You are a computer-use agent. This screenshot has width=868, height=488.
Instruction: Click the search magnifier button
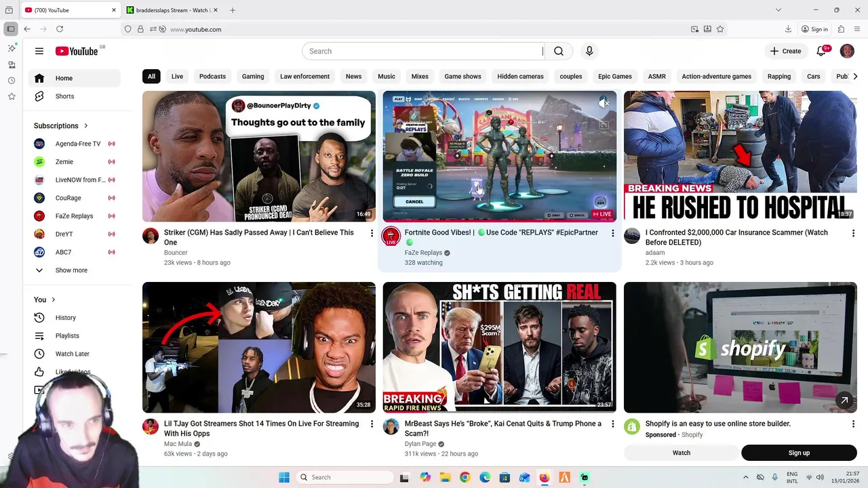[x=559, y=51]
